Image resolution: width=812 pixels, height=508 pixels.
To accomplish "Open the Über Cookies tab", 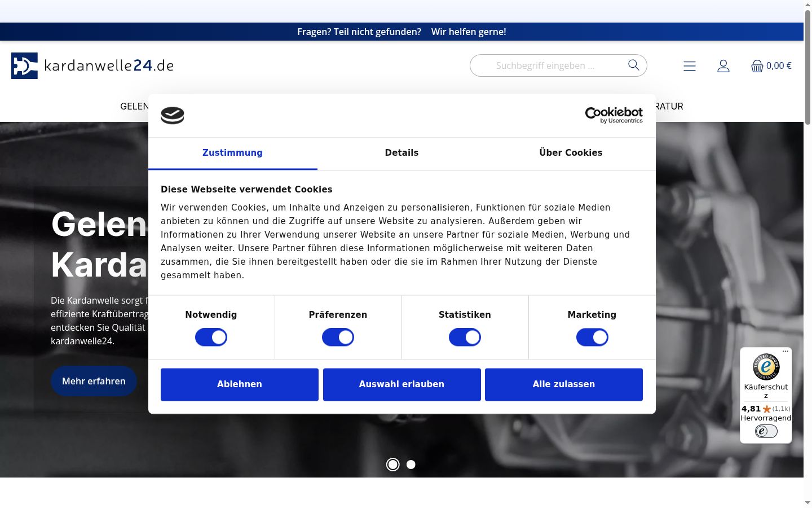I will [x=571, y=153].
